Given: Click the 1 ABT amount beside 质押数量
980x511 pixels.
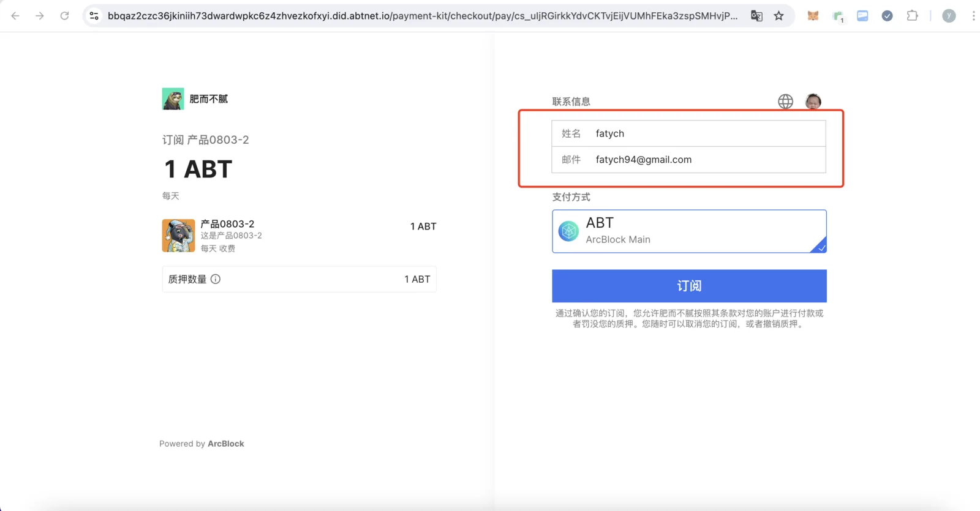Looking at the screenshot, I should tap(417, 279).
